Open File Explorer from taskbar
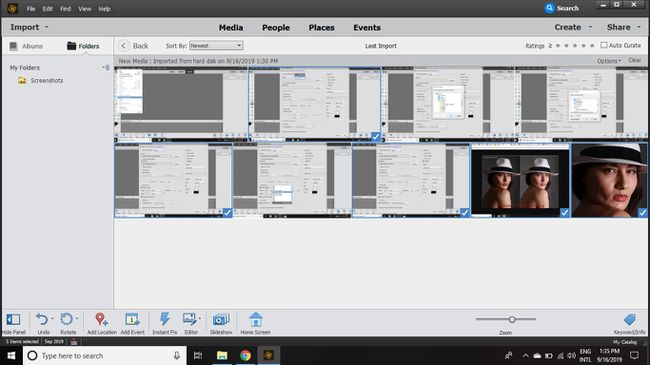This screenshot has width=650, height=365. [222, 355]
